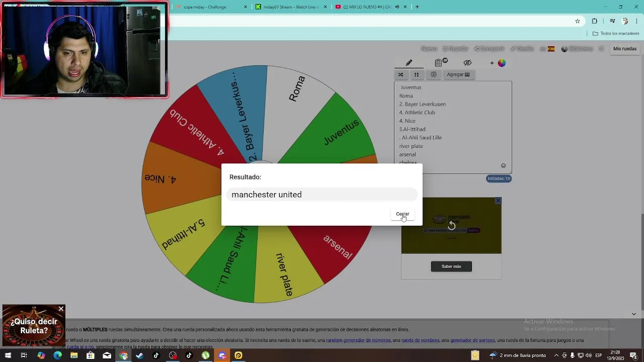Select the pencil edit-entries tab
Viewport: 644px width, 362px height.
click(x=409, y=63)
